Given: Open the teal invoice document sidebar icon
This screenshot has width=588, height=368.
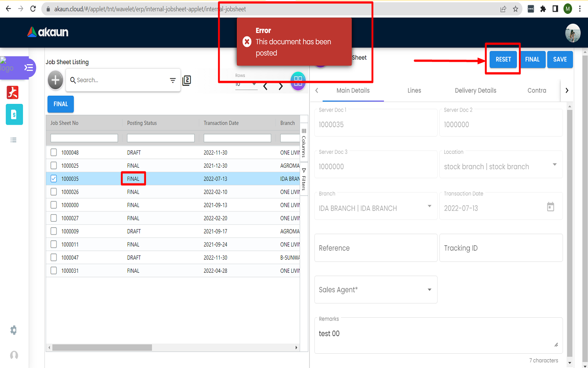Looking at the screenshot, I should pyautogui.click(x=14, y=115).
